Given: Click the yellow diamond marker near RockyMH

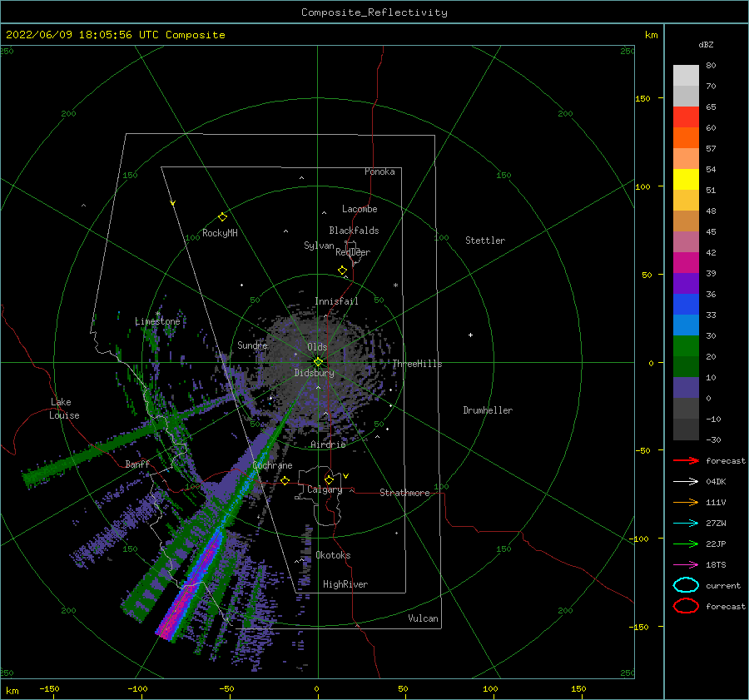Looking at the screenshot, I should (x=222, y=217).
